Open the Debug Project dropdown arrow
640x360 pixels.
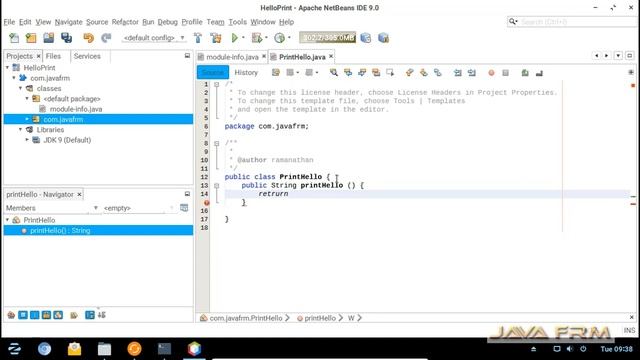266,38
